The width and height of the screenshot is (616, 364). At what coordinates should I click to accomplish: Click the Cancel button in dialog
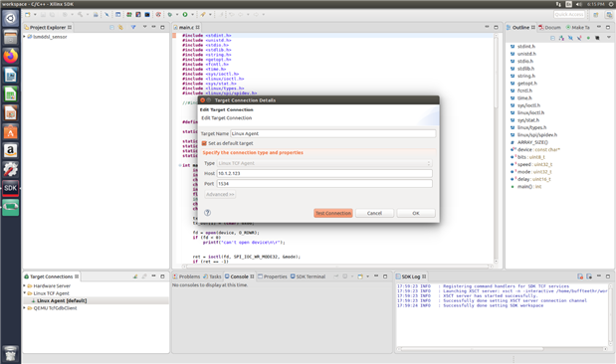pyautogui.click(x=374, y=213)
